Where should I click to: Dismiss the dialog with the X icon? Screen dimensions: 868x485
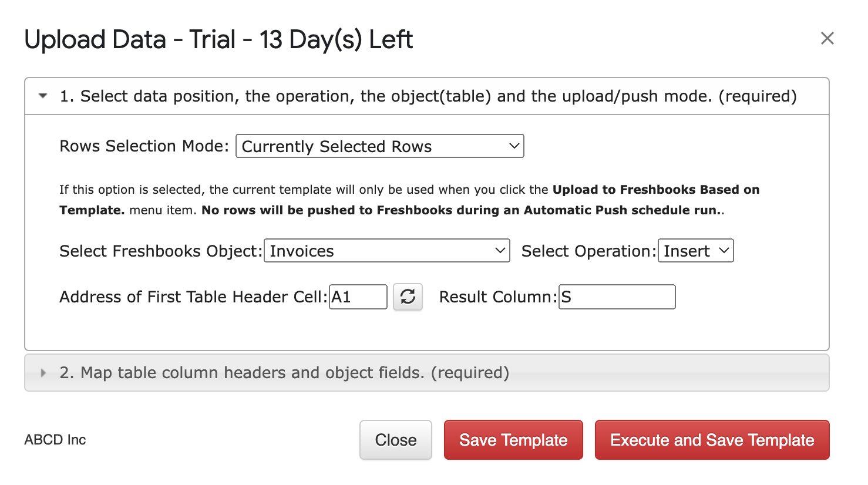(x=827, y=38)
